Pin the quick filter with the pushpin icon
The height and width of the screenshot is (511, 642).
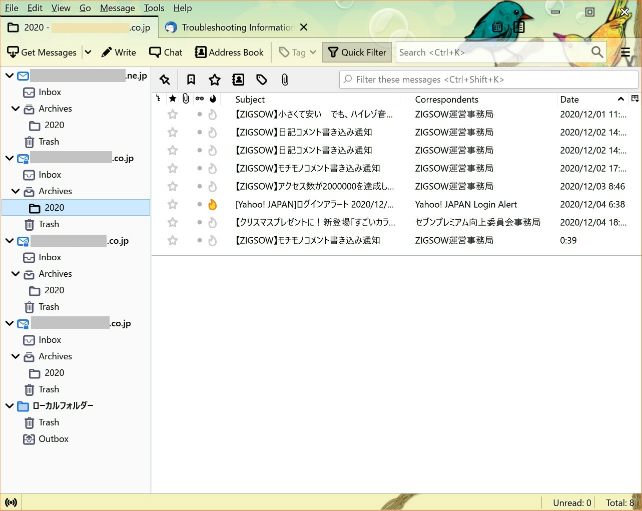166,79
